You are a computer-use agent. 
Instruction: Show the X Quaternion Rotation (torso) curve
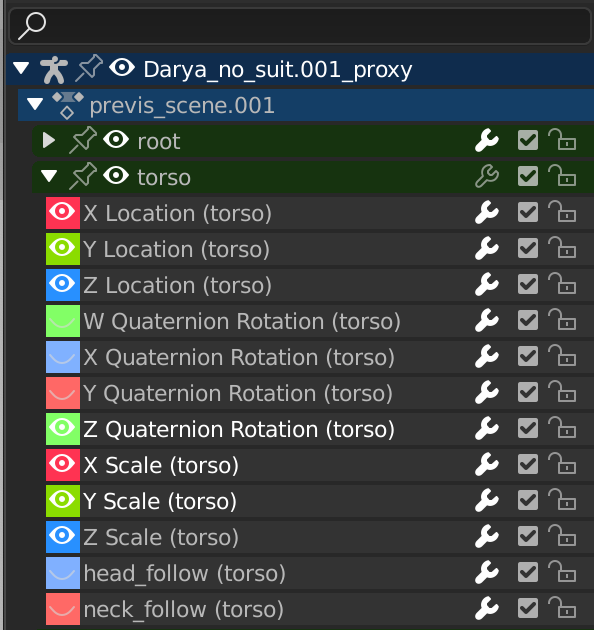click(x=63, y=357)
